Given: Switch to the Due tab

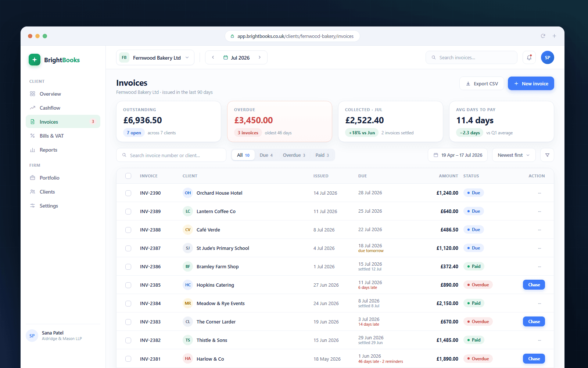Looking at the screenshot, I should point(266,155).
